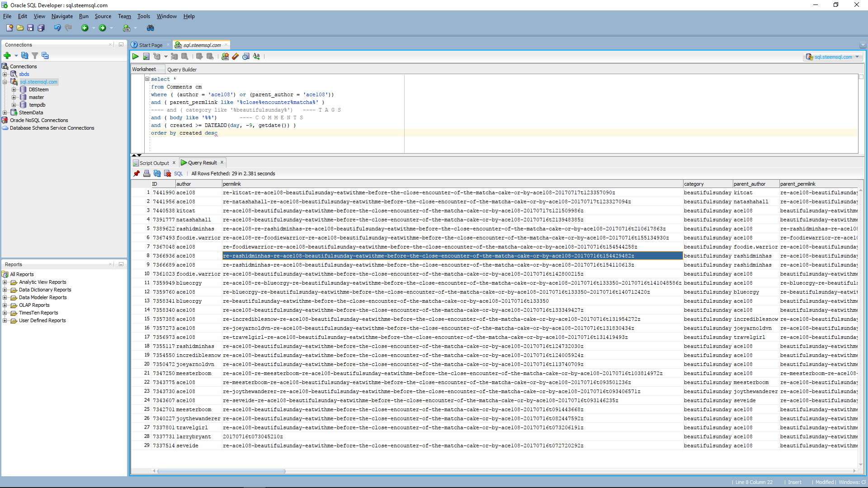Screen dimensions: 868x488
Task: Minimize the Connections panel
Action: (x=121, y=44)
